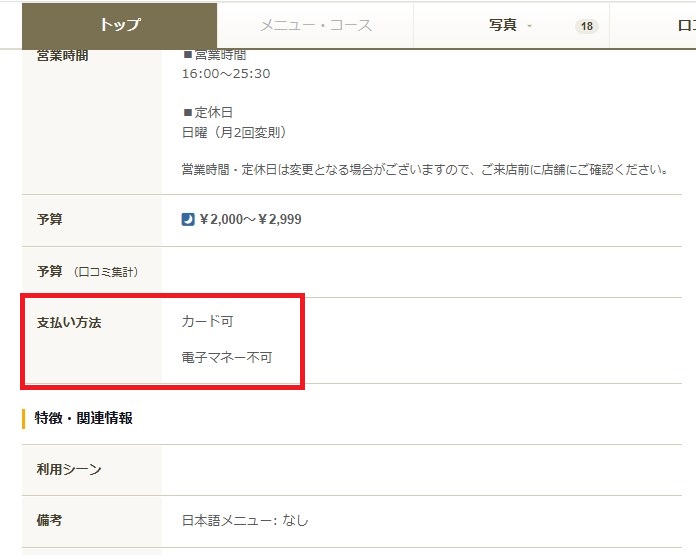Screen dimensions: 696x555
Task: Click the 利用シーン row label
Action: click(69, 470)
